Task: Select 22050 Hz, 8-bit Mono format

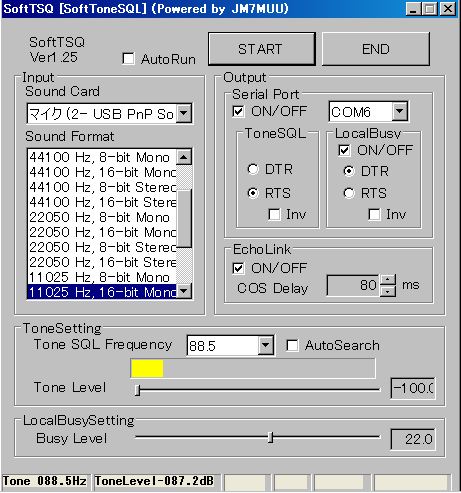Action: point(102,217)
